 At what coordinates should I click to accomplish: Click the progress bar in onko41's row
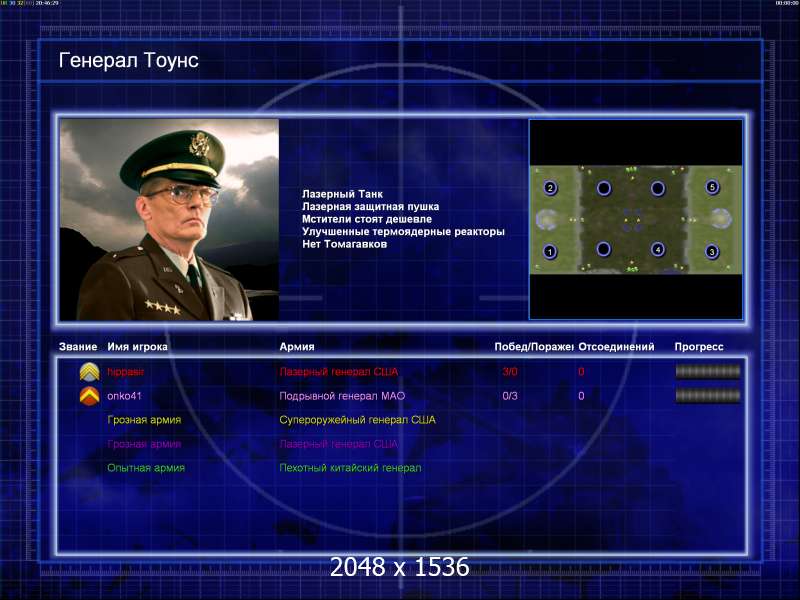[x=708, y=395]
